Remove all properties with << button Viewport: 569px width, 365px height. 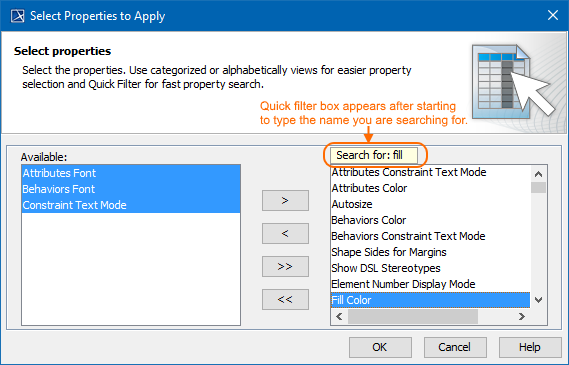285,299
